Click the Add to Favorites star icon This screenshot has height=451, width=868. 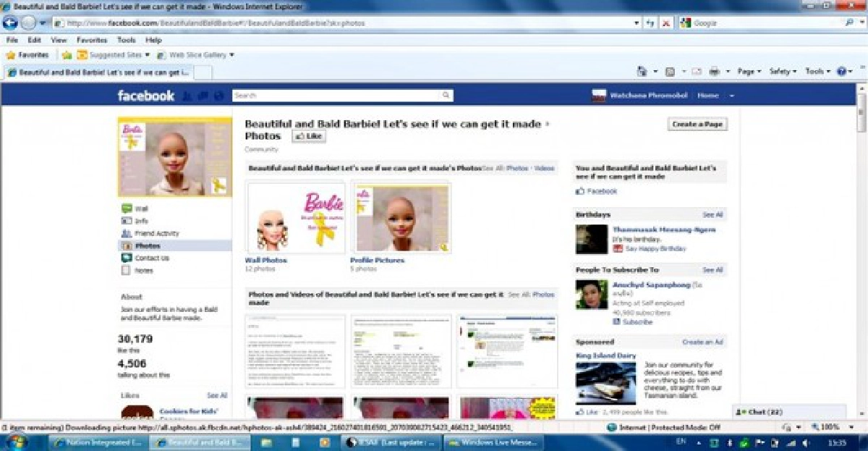pos(67,55)
